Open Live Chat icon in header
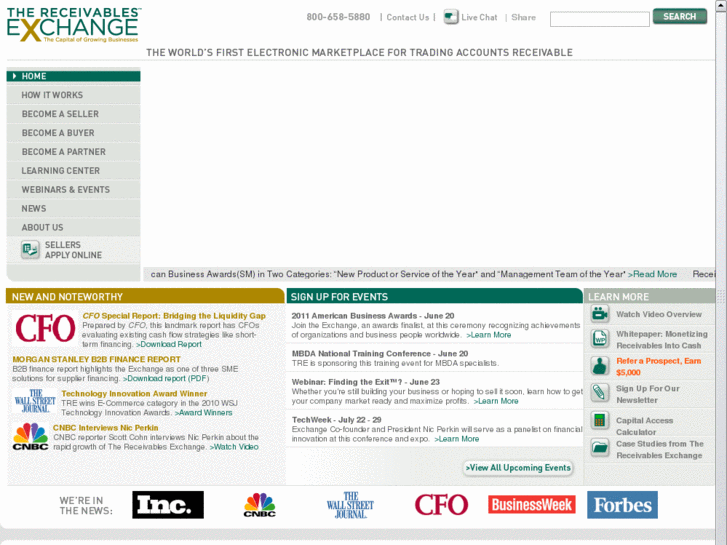The width and height of the screenshot is (727, 545). pyautogui.click(x=450, y=17)
